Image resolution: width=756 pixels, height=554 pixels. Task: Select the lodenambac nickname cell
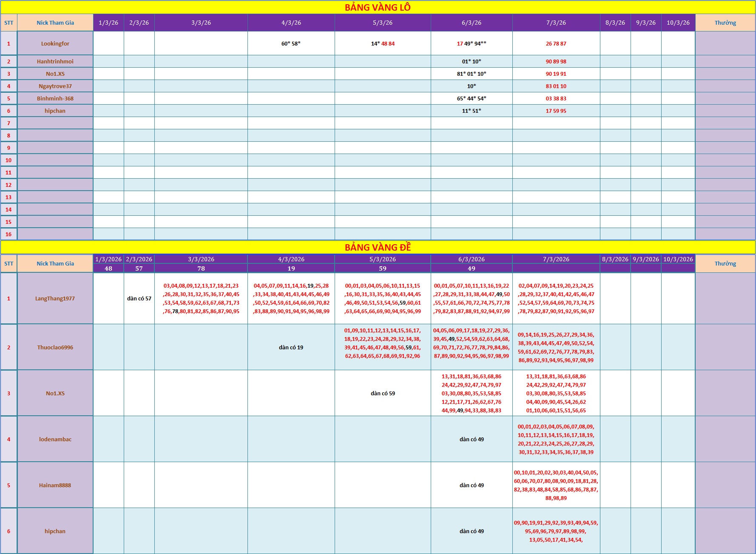click(55, 439)
